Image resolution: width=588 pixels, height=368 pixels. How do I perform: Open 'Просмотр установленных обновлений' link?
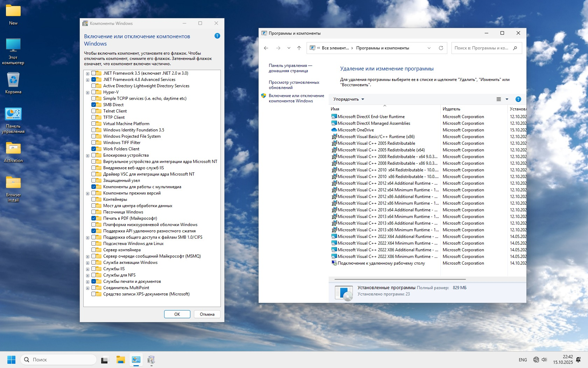tap(294, 85)
